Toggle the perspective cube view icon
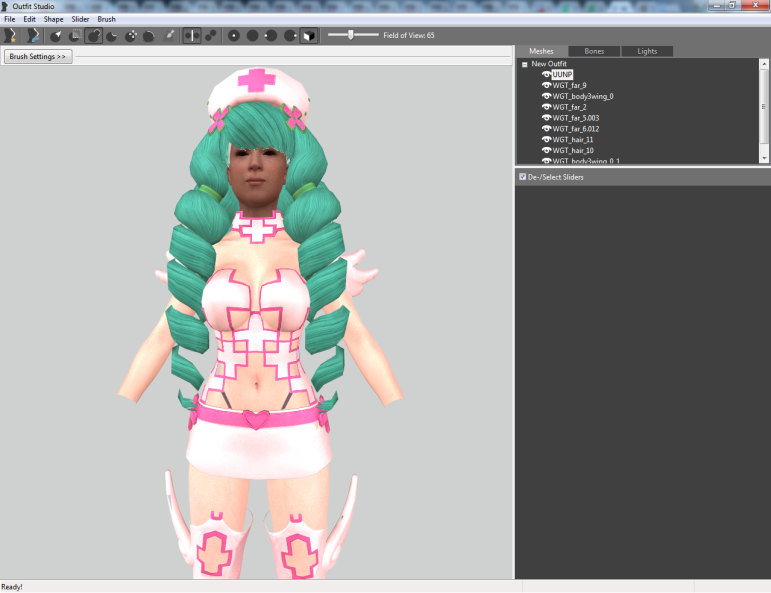The width and height of the screenshot is (771, 593). [309, 35]
